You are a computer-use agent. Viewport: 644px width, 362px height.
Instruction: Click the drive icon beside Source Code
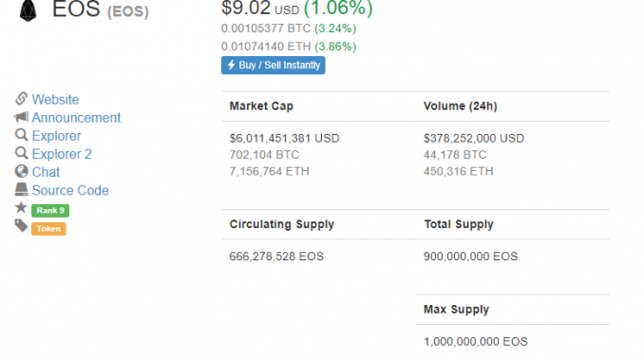pos(21,189)
